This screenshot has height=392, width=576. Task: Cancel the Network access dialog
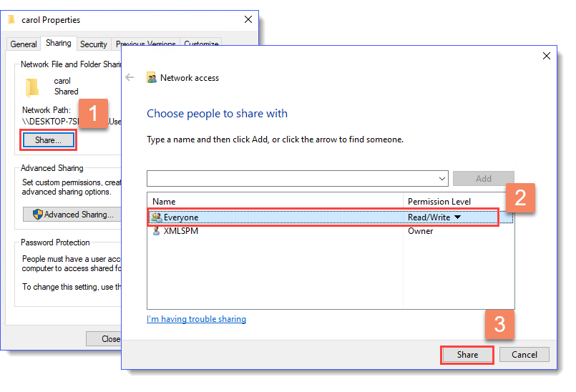point(524,355)
